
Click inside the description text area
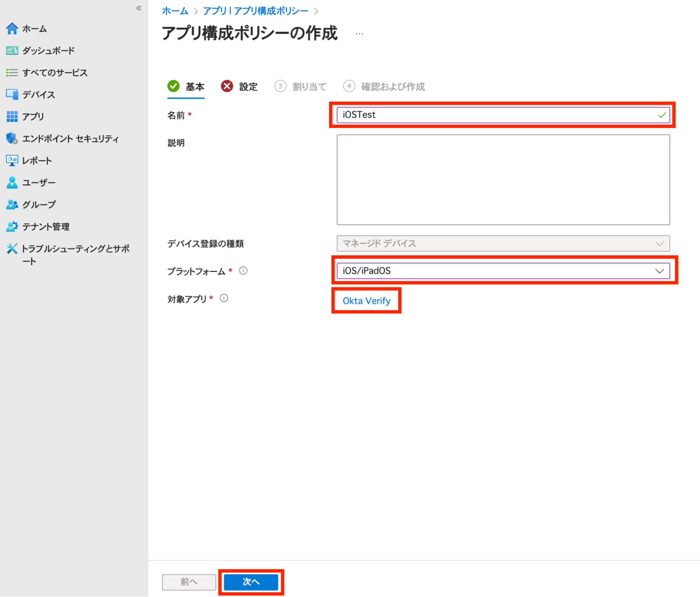coord(503,180)
